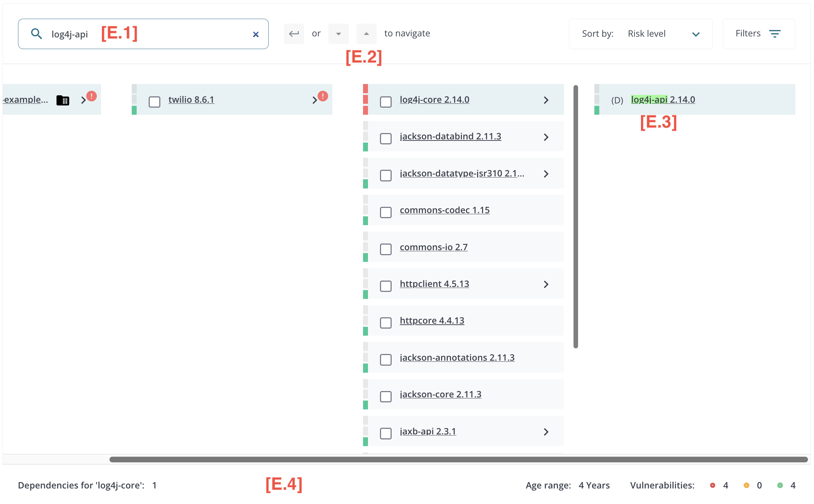Click the red vulnerabilities dot indicator
This screenshot has height=504, width=814.
coord(713,485)
